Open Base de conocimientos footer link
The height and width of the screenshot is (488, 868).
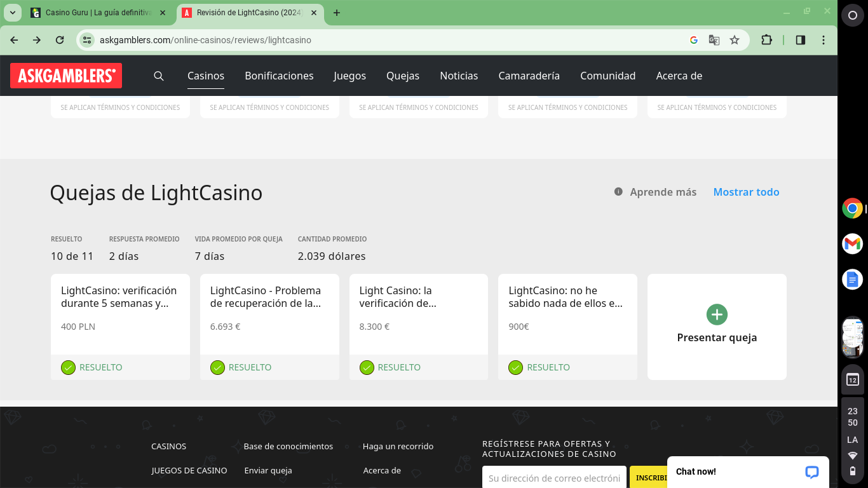pos(288,447)
